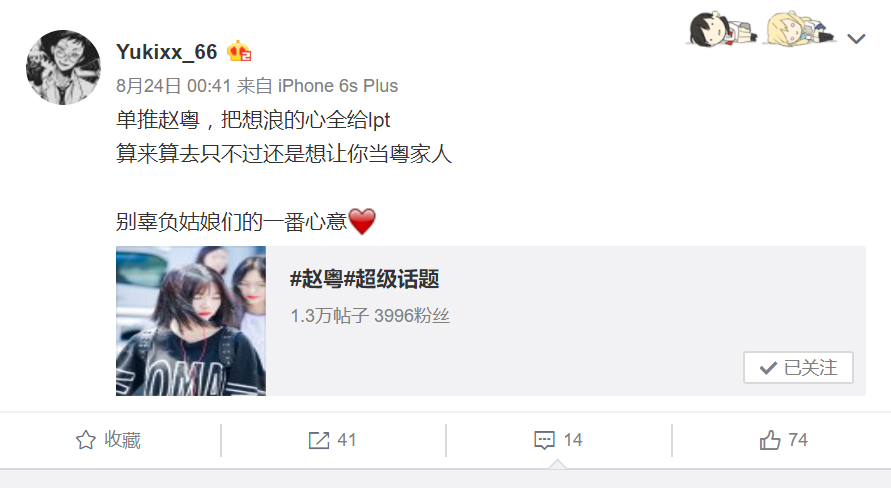Click the repost share icon

point(319,440)
